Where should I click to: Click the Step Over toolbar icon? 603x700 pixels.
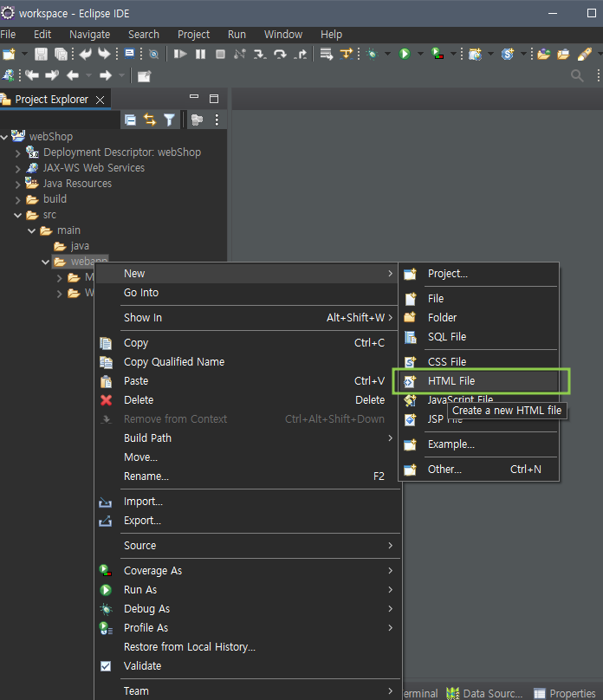(280, 54)
